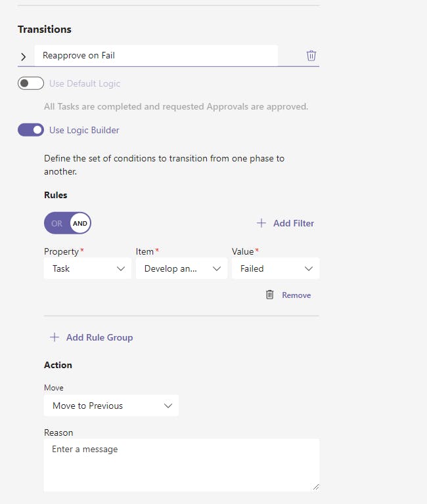Click the plus icon for Add Rule Group

[55, 337]
